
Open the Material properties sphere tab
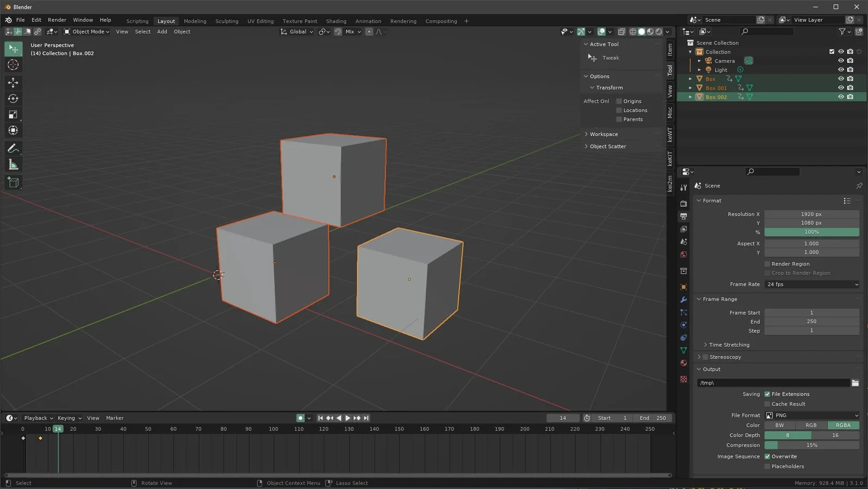tap(683, 363)
